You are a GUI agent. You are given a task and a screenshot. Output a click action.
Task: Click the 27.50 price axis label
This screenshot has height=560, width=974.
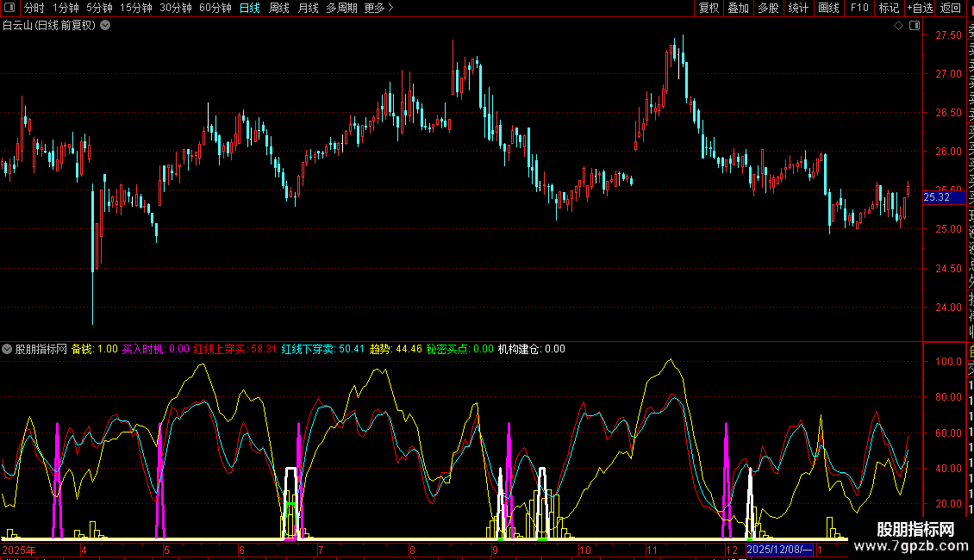coord(948,35)
